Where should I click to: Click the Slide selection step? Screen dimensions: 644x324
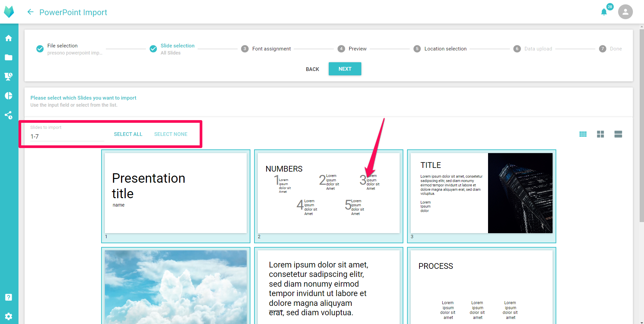(172, 49)
